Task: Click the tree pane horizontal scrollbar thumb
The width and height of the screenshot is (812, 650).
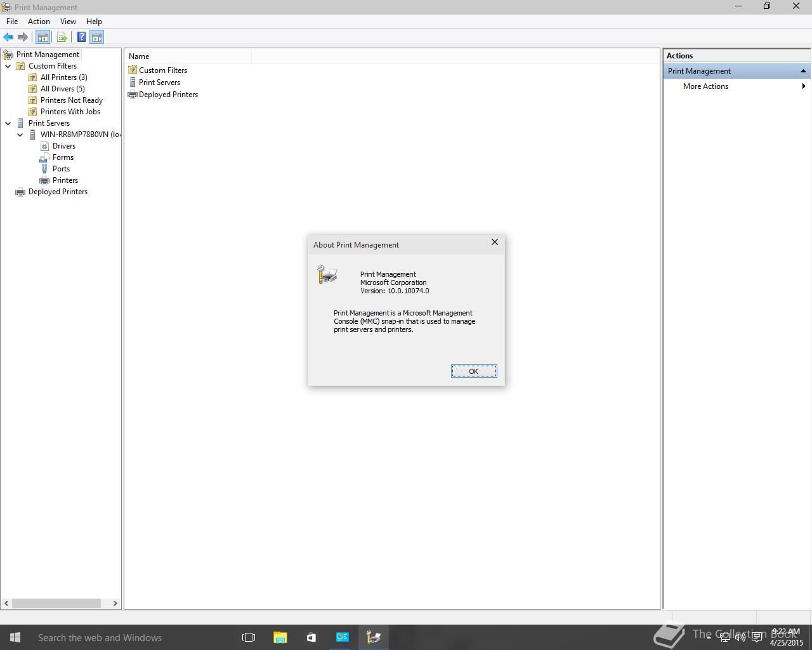Action: click(56, 603)
